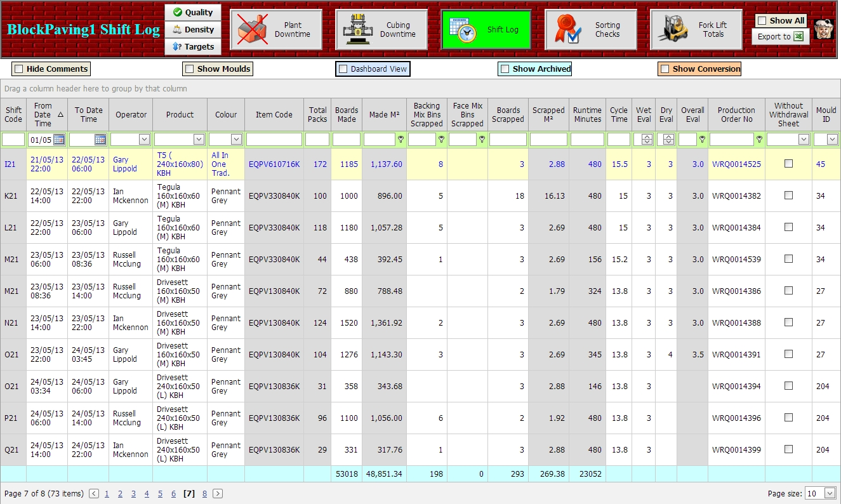Click the Made M² value 1,361.92
841x504 pixels.
click(x=387, y=322)
